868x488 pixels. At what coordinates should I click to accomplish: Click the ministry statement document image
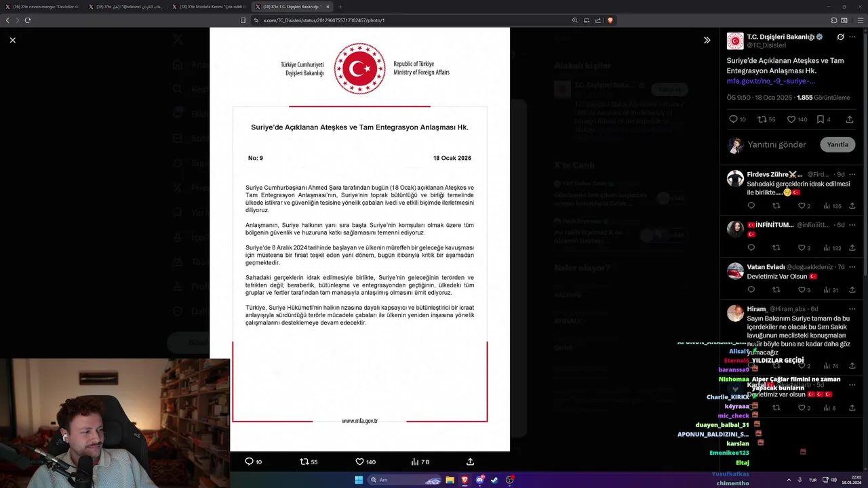(359, 239)
